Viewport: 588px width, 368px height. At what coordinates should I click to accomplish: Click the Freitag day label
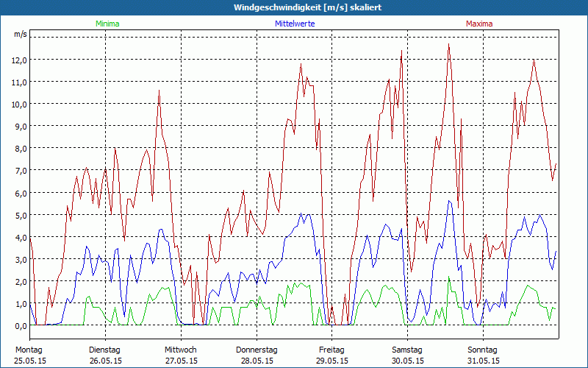pyautogui.click(x=331, y=350)
